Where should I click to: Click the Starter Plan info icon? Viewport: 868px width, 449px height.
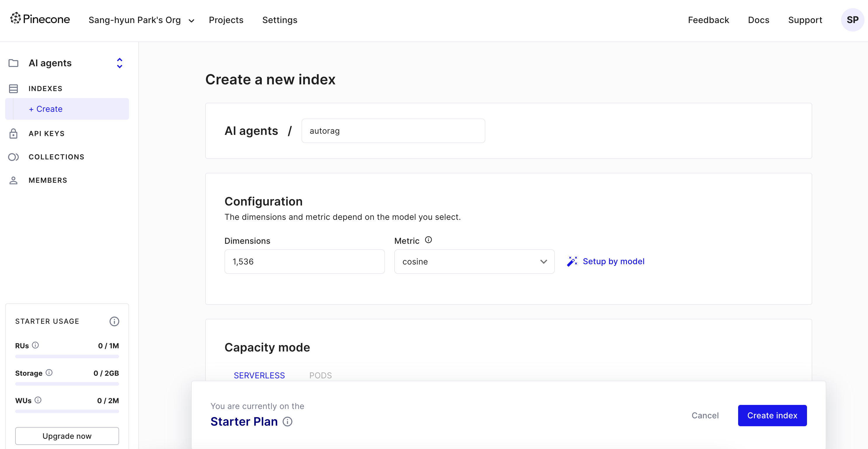point(287,422)
